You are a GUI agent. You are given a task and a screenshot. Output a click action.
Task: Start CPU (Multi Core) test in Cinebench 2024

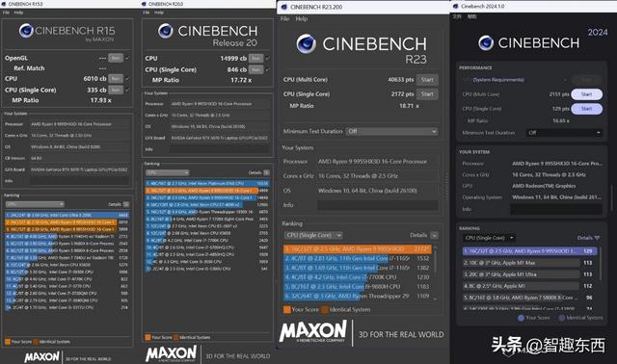[x=586, y=94]
